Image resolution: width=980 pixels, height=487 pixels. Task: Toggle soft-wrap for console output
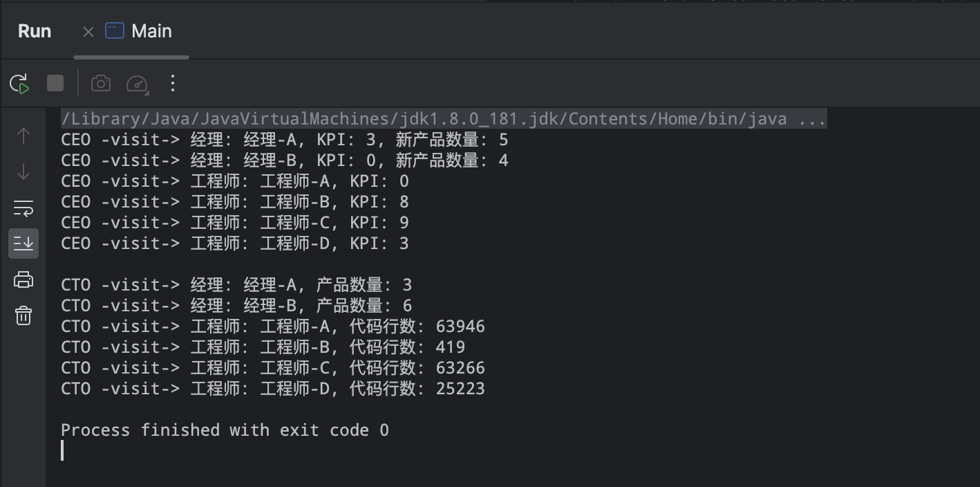tap(23, 208)
